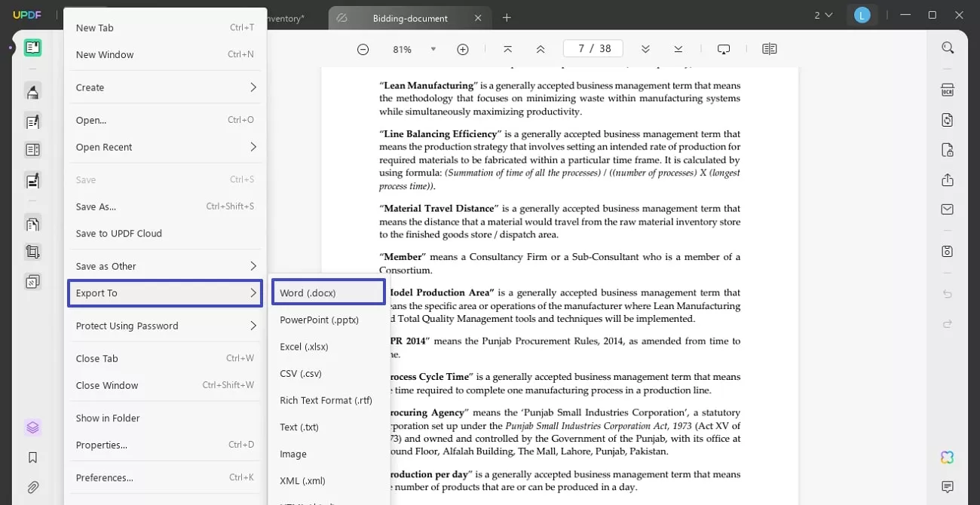The image size is (980, 505).
Task: Open the Bookmarks panel icon
Action: (32, 458)
